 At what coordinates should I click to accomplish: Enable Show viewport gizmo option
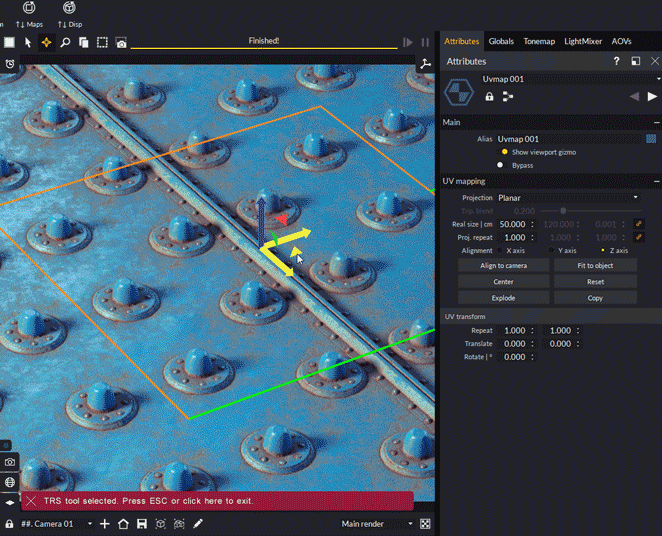click(505, 152)
